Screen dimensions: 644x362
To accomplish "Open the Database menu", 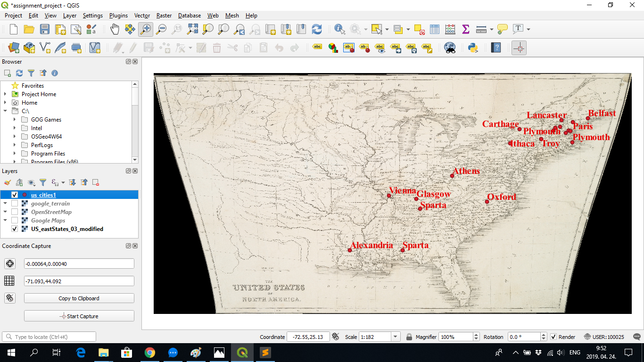I will pyautogui.click(x=190, y=16).
